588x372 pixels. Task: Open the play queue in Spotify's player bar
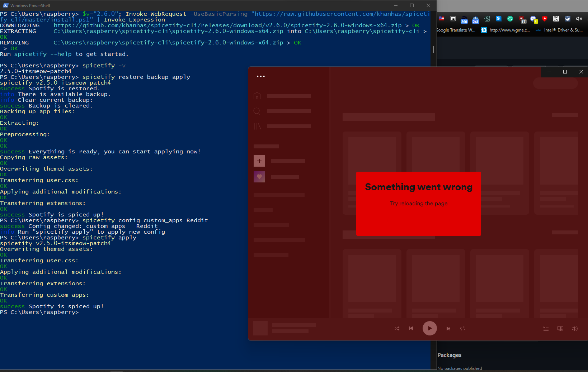546,328
